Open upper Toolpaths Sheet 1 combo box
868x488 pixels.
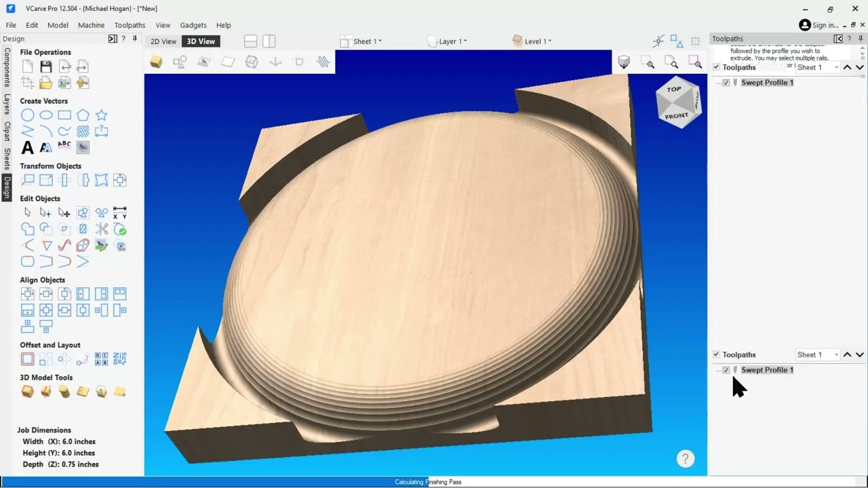click(x=817, y=67)
